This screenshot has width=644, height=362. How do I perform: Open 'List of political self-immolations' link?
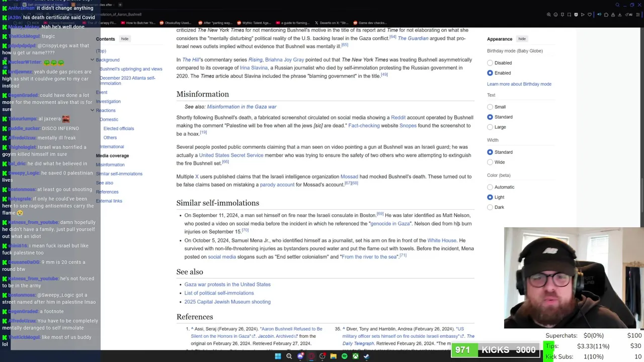point(219,293)
